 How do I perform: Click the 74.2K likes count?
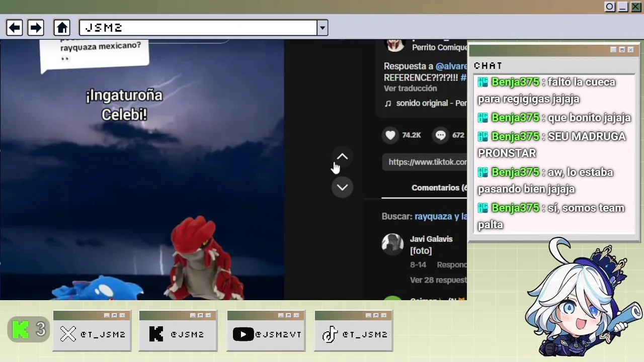tap(411, 135)
